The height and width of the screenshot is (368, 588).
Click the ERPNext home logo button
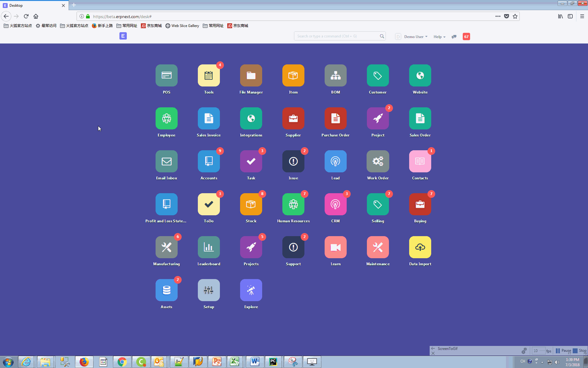click(123, 36)
